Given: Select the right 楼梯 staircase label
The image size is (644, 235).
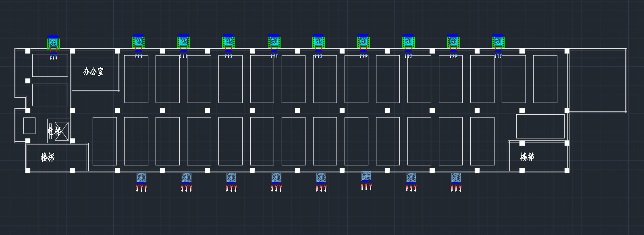Looking at the screenshot, I should pyautogui.click(x=527, y=157).
